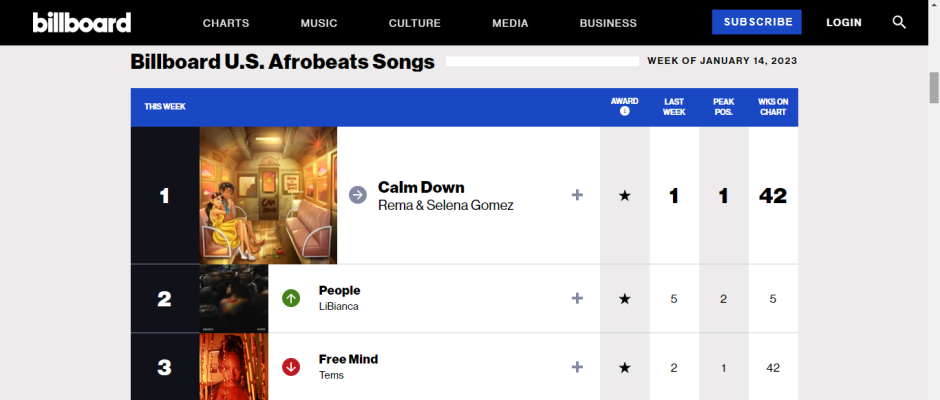Open the Calm Down album artwork

tap(268, 195)
